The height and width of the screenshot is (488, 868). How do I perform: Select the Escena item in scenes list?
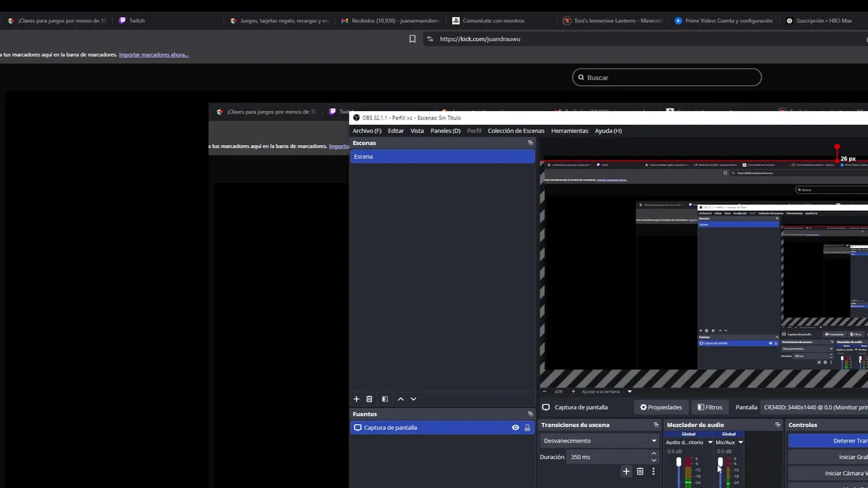point(442,157)
